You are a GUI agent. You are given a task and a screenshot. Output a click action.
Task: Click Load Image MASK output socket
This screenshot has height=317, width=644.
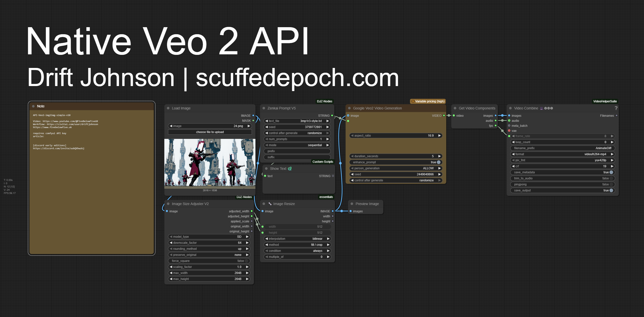tap(253, 121)
